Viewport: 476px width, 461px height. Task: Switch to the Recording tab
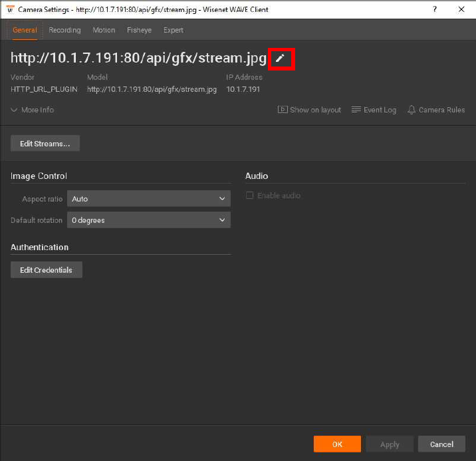pos(64,30)
